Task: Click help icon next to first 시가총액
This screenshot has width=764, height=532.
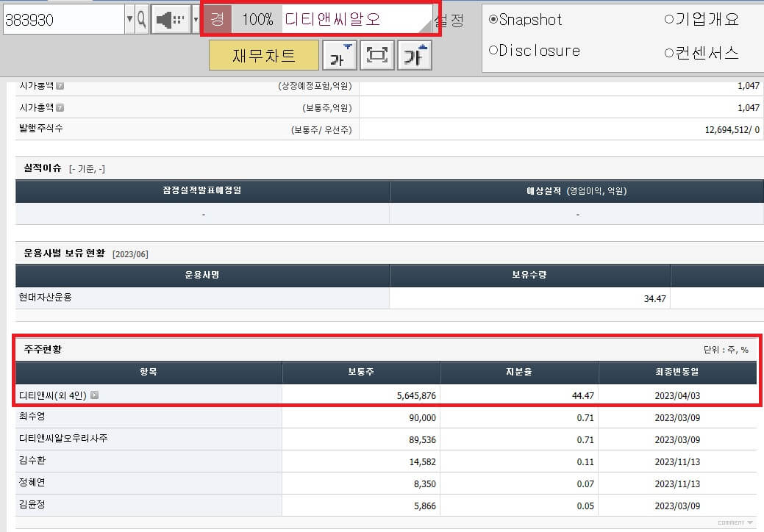Action: tap(60, 86)
